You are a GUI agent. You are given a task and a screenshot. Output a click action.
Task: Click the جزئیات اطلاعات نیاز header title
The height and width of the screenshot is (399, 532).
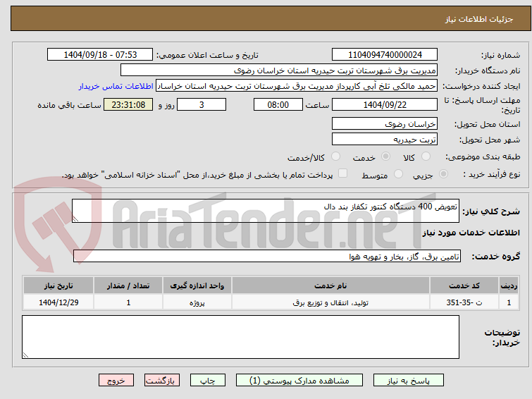479,19
